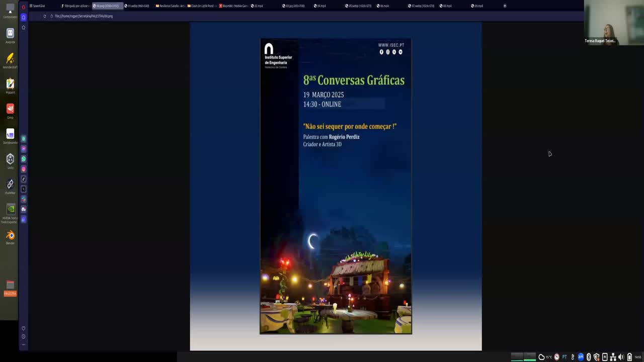Click the address bar file URL
644x362 pixels.
[x=84, y=16]
